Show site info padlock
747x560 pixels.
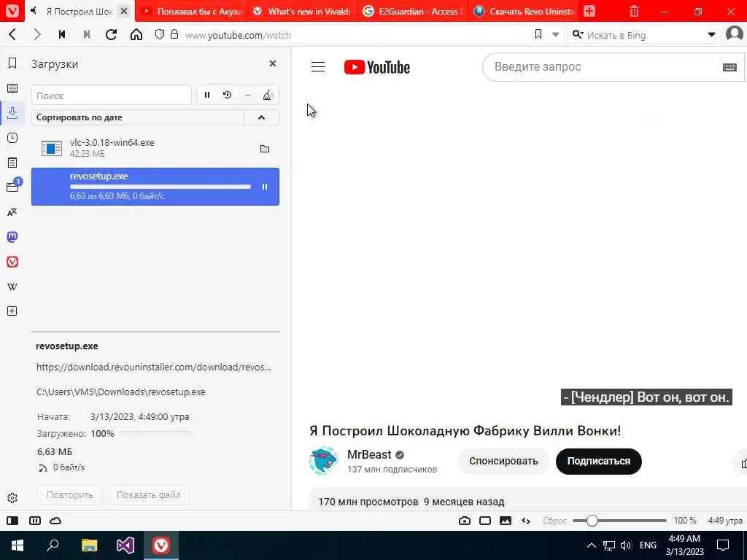point(175,34)
